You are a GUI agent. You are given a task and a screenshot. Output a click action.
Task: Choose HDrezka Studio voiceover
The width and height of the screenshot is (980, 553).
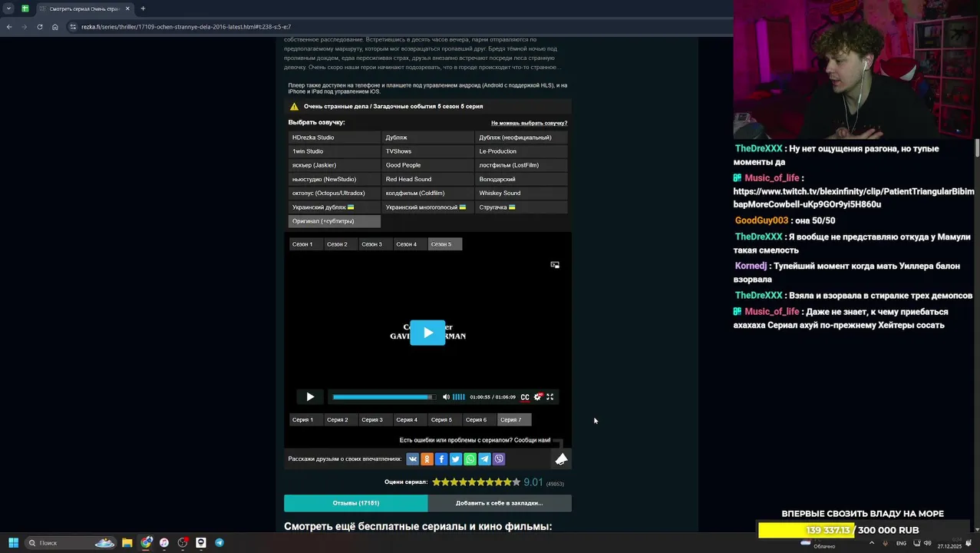pos(335,137)
